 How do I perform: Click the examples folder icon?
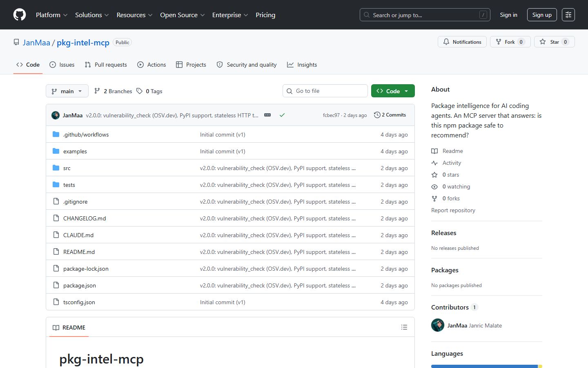pyautogui.click(x=56, y=151)
